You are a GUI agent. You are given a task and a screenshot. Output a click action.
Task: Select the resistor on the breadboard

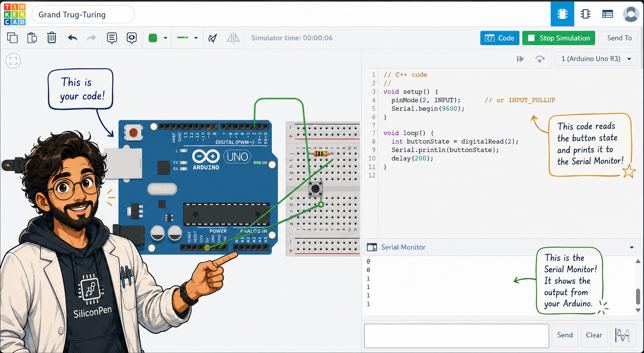(x=321, y=154)
